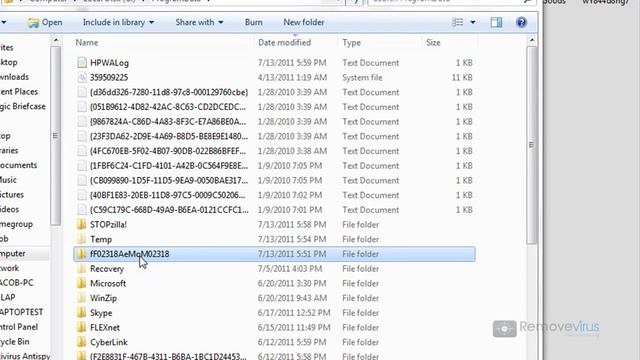Select the Microsoft folder icon
The width and height of the screenshot is (640, 360).
pos(82,283)
